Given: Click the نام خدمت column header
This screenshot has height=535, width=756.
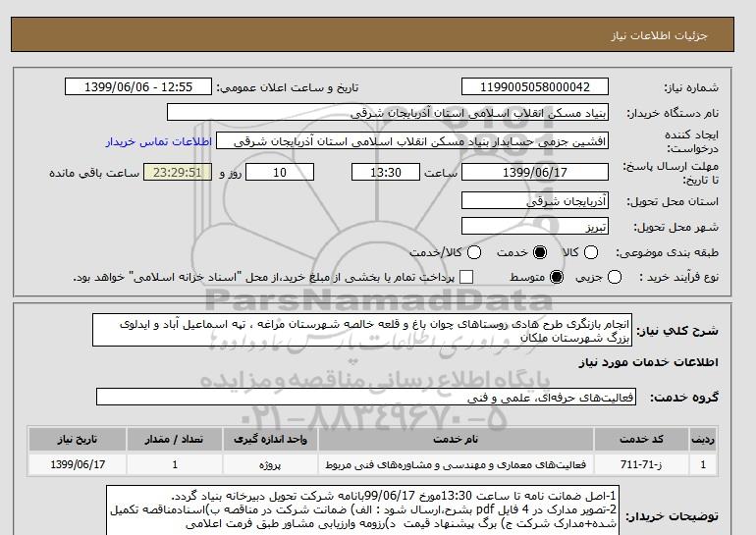Looking at the screenshot, I should 456,439.
